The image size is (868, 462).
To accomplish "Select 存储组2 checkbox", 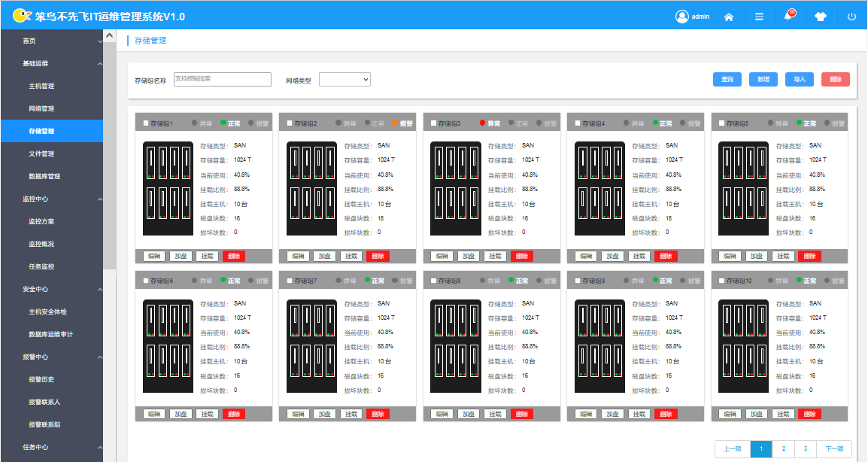I will click(x=290, y=123).
